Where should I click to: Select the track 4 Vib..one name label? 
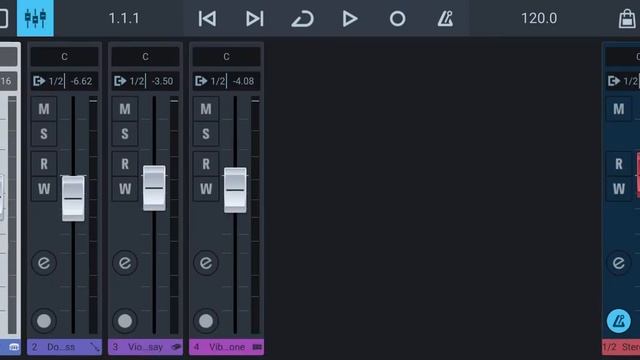point(227,347)
